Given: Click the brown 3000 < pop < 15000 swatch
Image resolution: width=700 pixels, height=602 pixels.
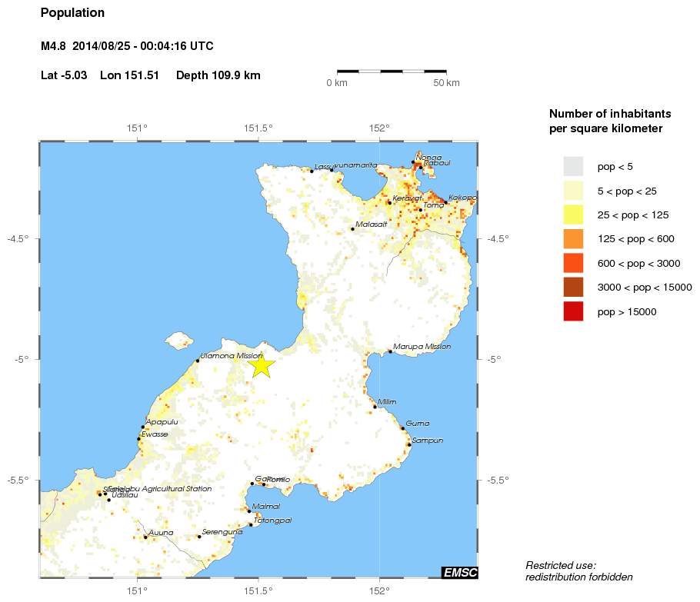Looking at the screenshot, I should tap(573, 288).
